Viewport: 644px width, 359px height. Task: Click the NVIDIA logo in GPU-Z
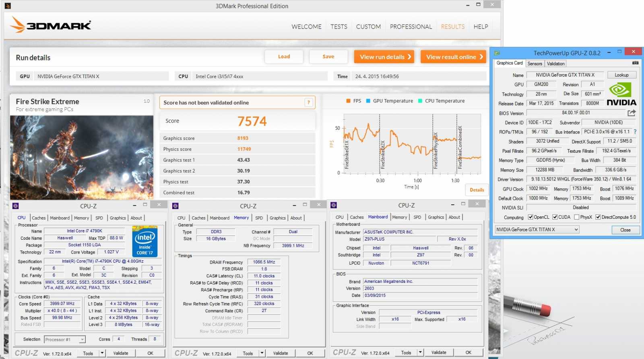622,94
